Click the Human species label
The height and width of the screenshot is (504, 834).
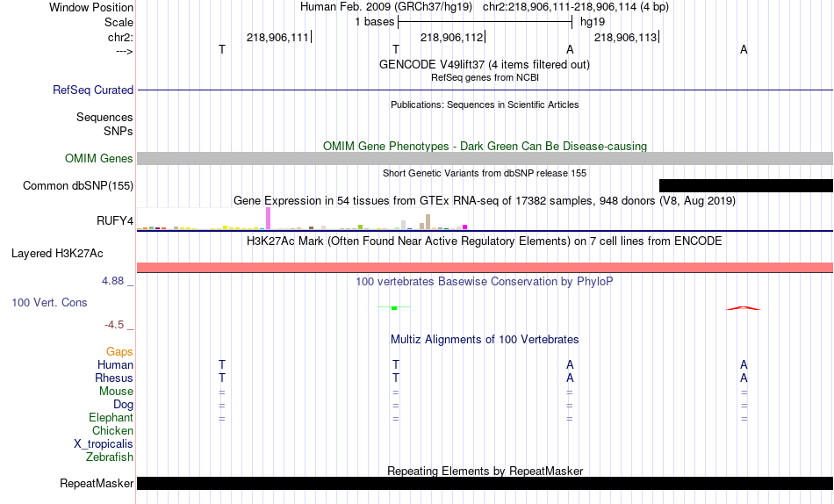click(115, 364)
